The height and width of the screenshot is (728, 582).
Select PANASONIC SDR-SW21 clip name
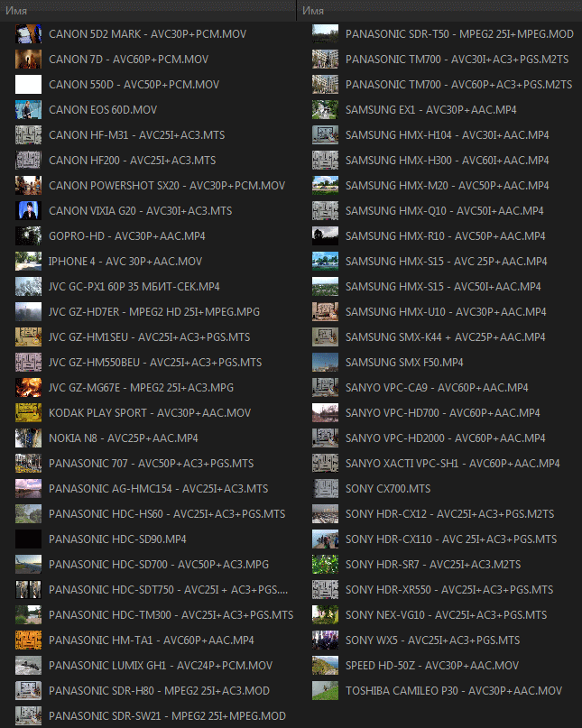[167, 716]
